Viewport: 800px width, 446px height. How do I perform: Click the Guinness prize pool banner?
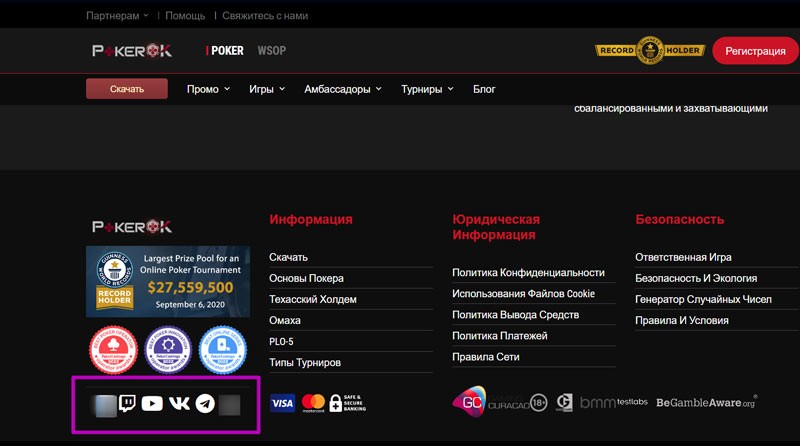pos(168,282)
